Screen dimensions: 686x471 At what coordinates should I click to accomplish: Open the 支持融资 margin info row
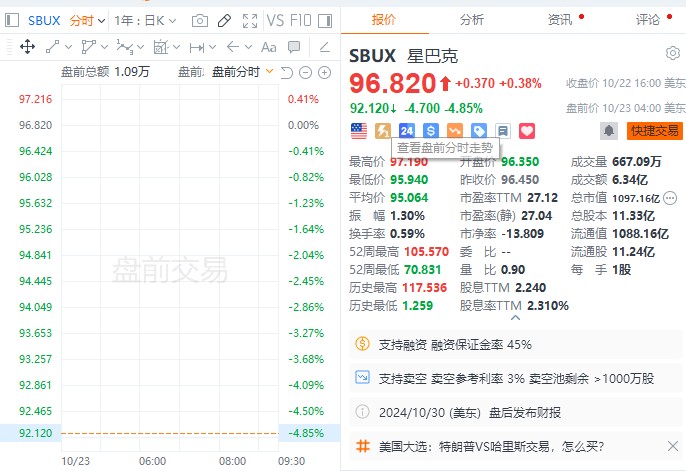coord(515,345)
